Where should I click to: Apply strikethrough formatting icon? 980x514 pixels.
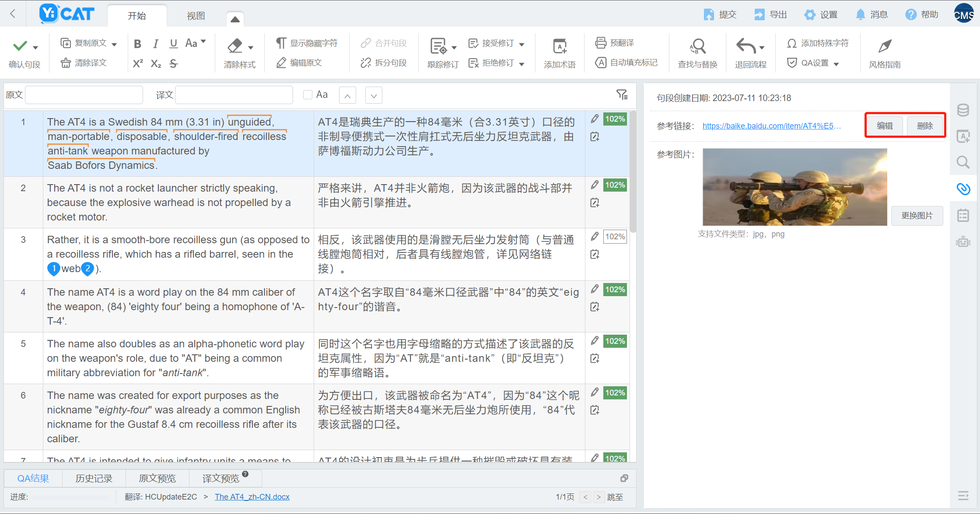(x=174, y=64)
